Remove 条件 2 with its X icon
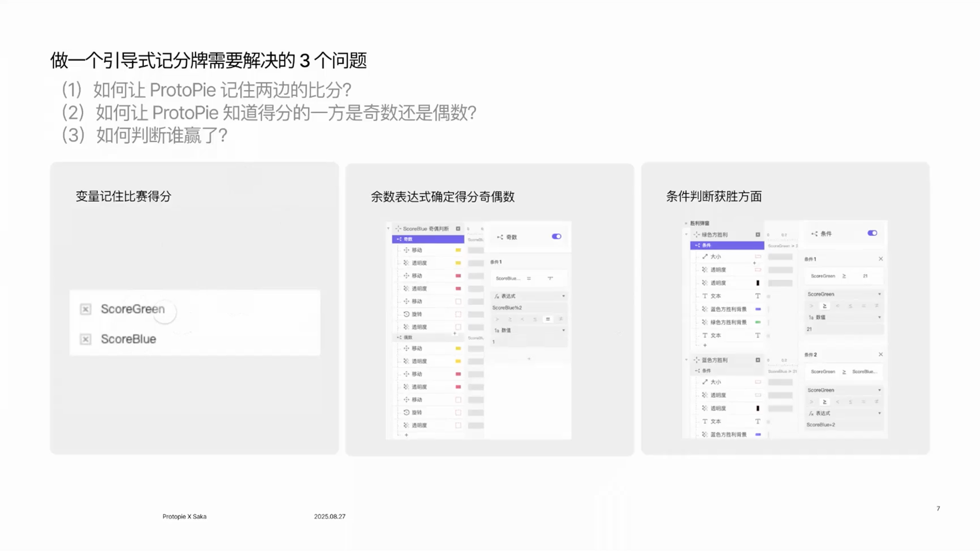 [x=880, y=355]
